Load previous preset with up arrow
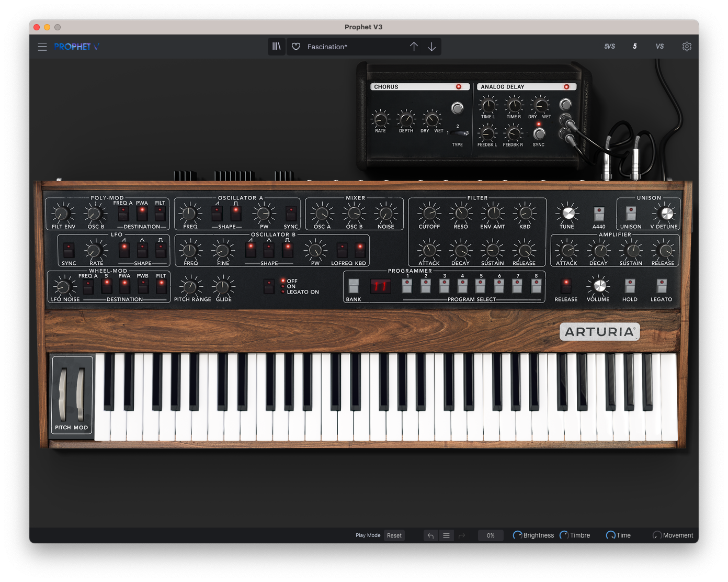This screenshot has width=728, height=582. click(414, 47)
